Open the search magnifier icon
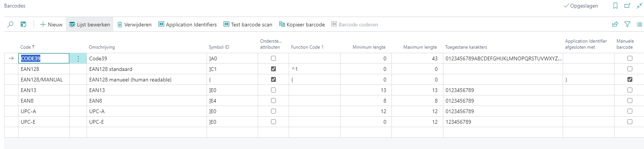 10,25
